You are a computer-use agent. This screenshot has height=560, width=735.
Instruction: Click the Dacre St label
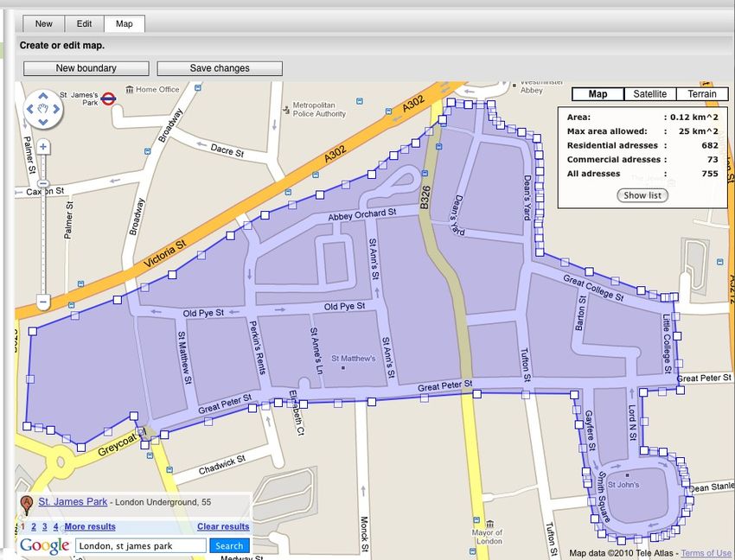point(227,150)
